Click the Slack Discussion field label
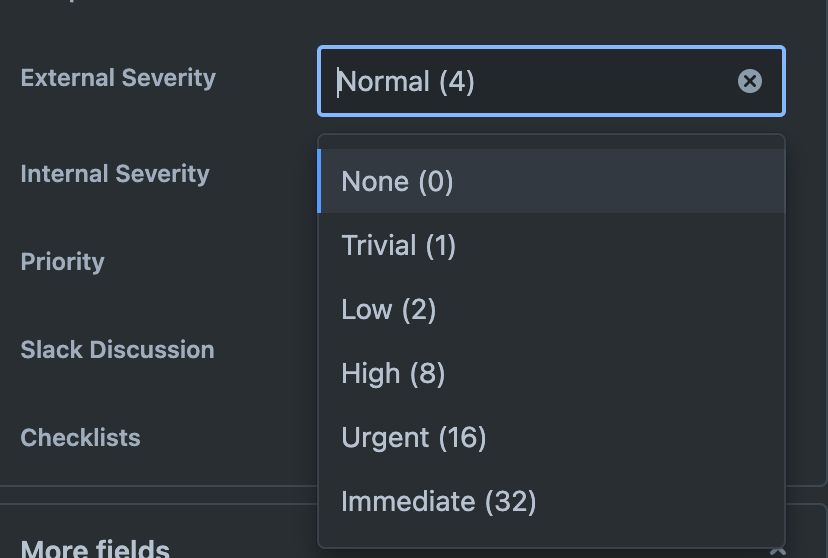Viewport: 828px width, 558px height. click(x=118, y=350)
